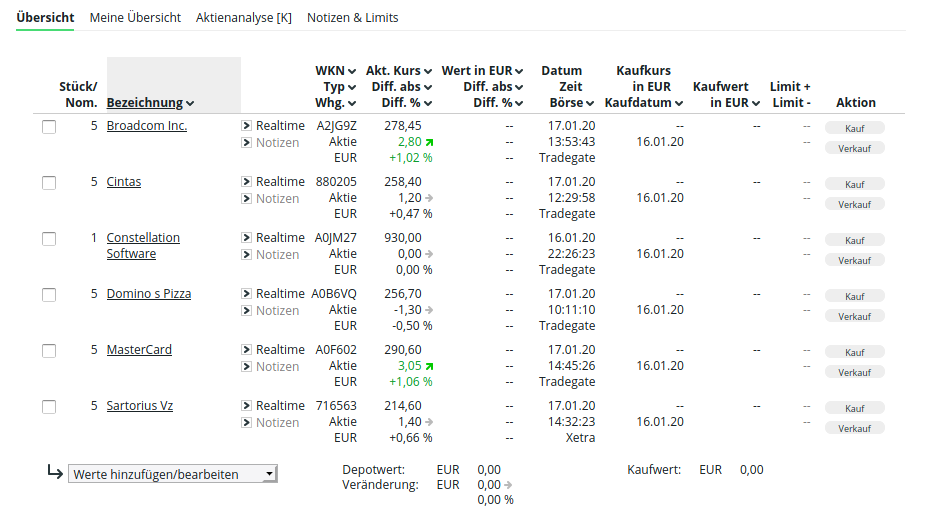926x516 pixels.
Task: Click Notizen icon in Domino s Pizza row
Action: pos(246,311)
